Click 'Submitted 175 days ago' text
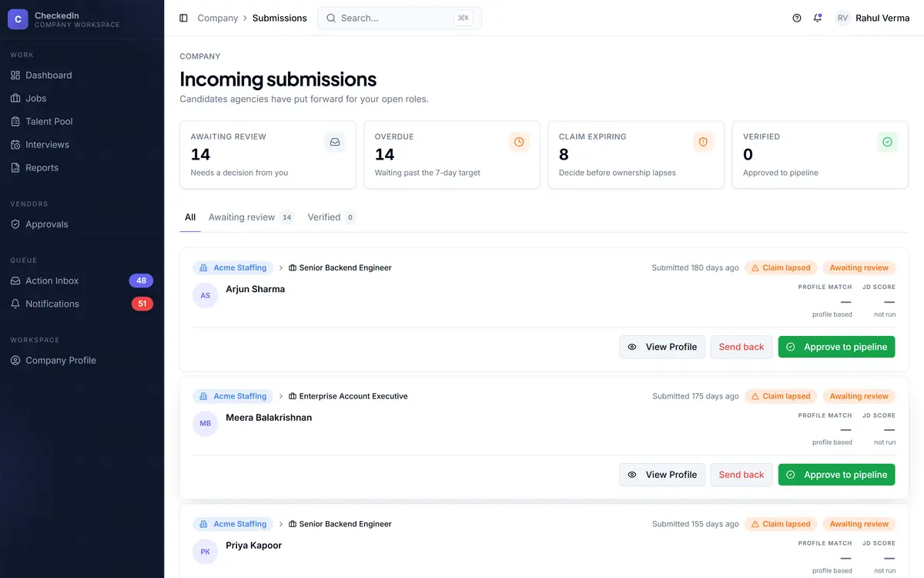The height and width of the screenshot is (578, 924). pyautogui.click(x=695, y=396)
